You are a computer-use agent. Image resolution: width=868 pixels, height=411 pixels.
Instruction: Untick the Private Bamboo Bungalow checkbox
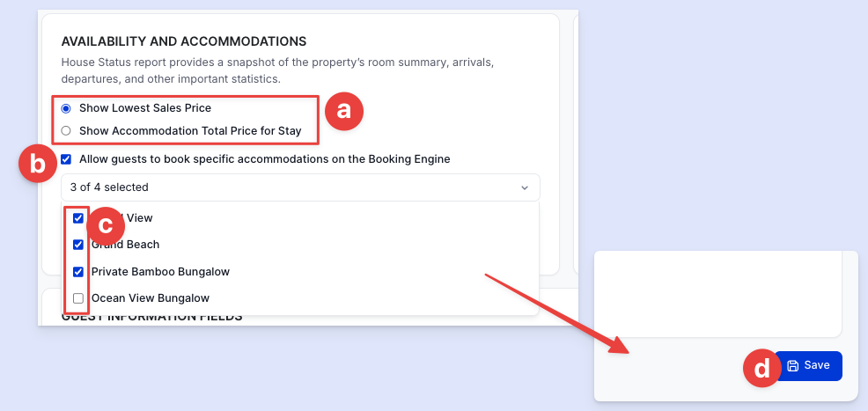78,272
